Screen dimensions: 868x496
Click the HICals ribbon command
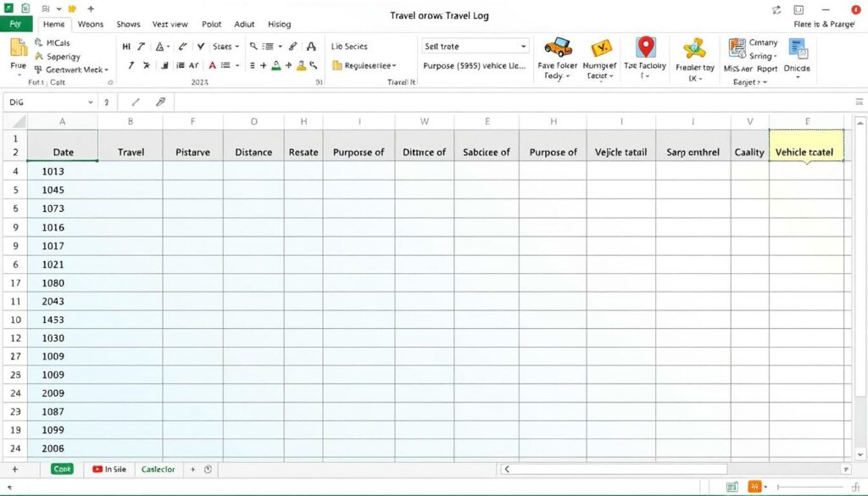tap(53, 42)
